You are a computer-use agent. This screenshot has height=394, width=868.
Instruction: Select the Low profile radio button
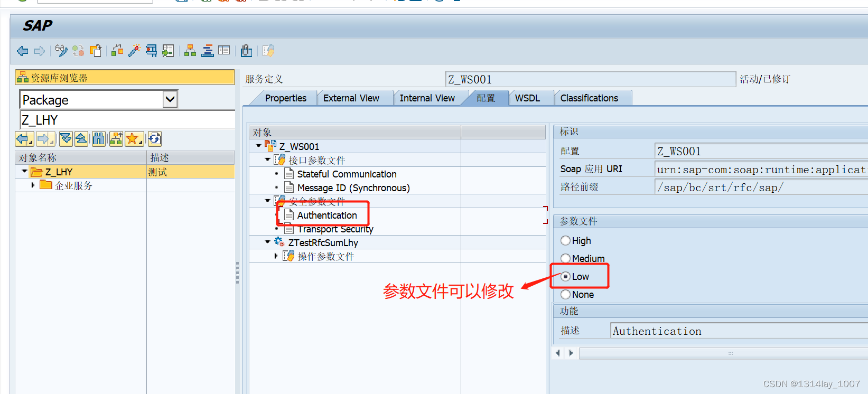click(x=566, y=276)
